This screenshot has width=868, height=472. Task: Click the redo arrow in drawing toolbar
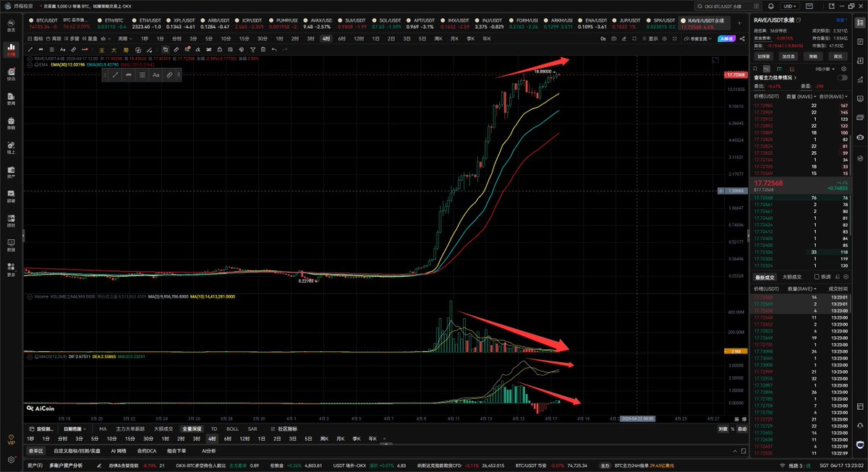coord(285,50)
